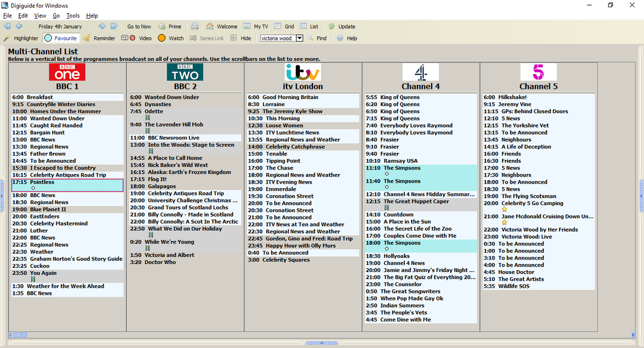Screen dimensions: 644x348
Task: Set a Reminder with the bell tool
Action: 99,38
